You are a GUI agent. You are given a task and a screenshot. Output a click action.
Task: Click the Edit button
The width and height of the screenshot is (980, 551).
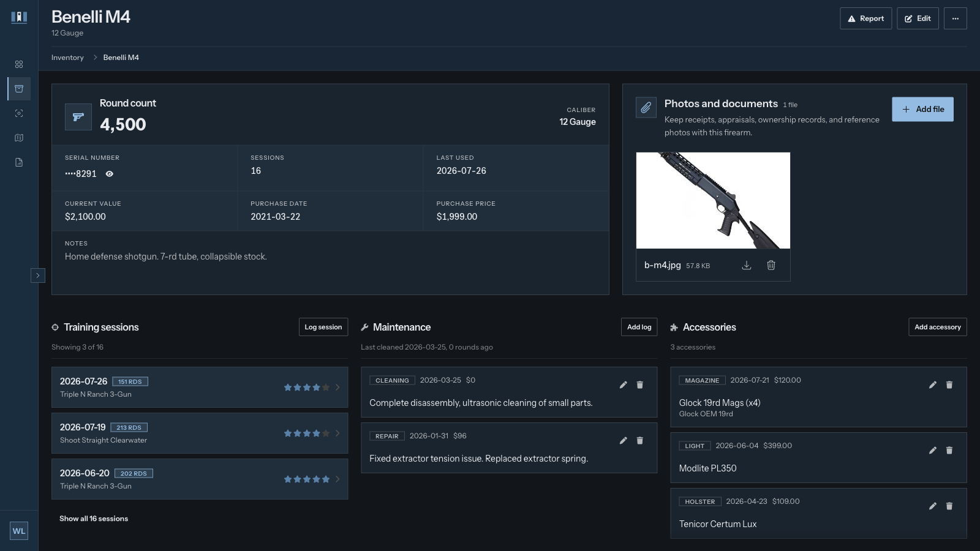(x=918, y=18)
